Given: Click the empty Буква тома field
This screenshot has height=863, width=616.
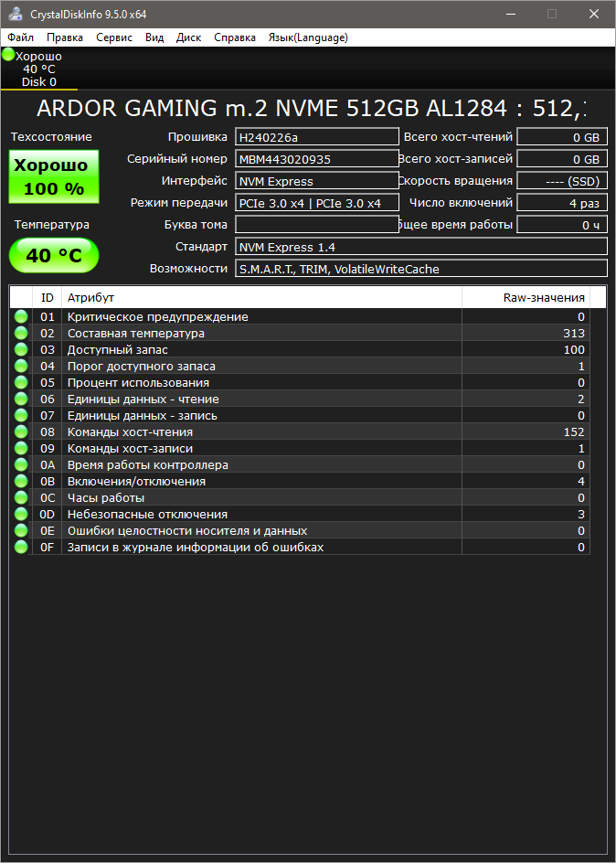Looking at the screenshot, I should 317,225.
